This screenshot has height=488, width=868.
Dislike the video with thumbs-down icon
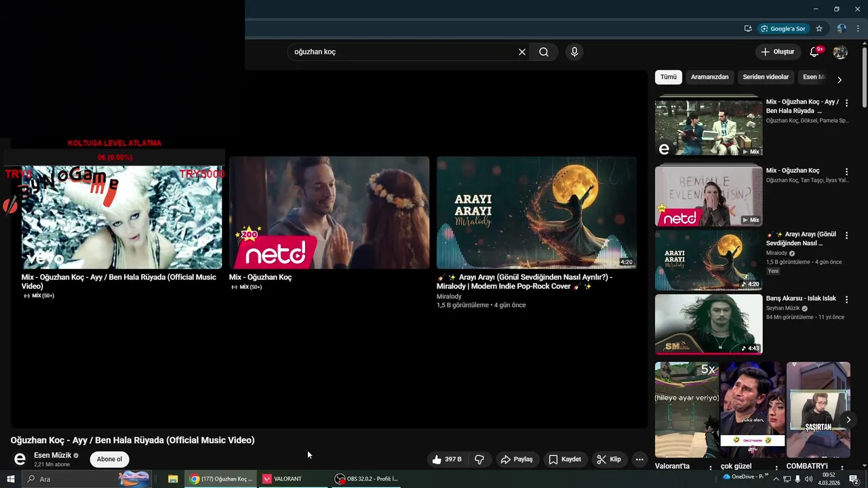point(479,460)
